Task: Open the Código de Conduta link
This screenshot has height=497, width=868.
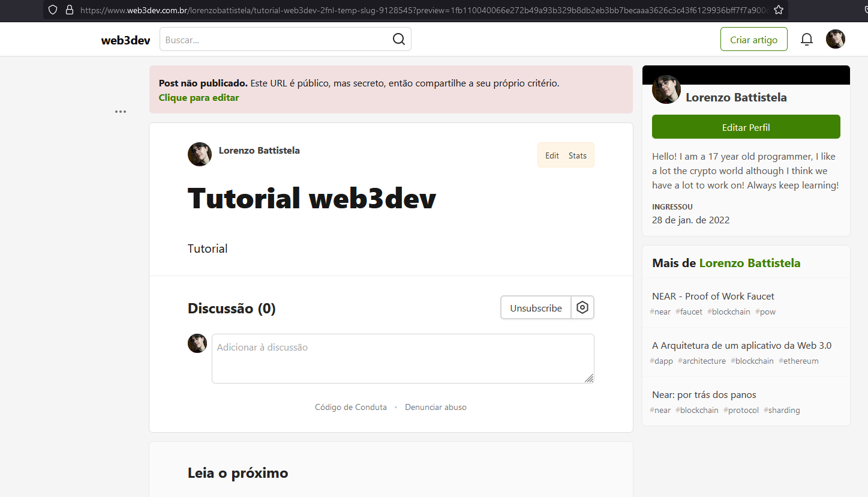Action: (x=350, y=407)
